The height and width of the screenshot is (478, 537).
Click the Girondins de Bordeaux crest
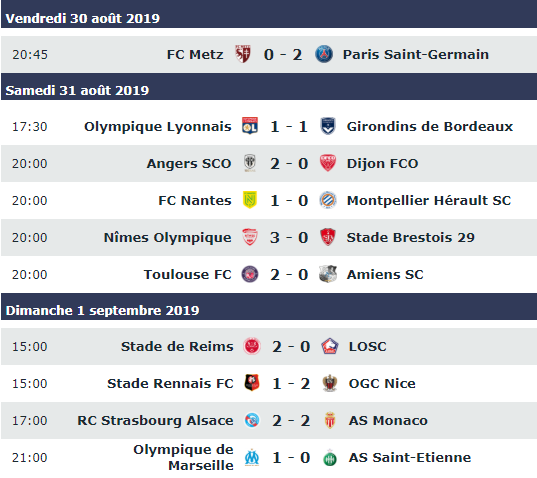point(328,126)
